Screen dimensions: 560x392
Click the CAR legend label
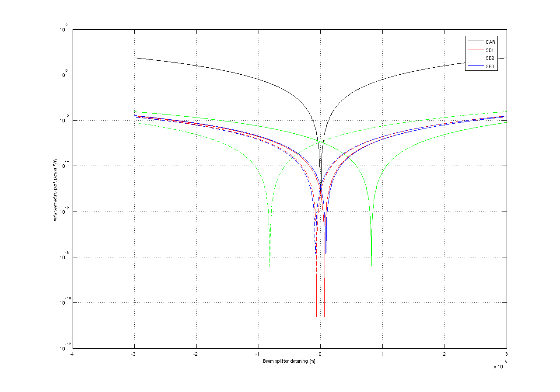click(x=490, y=42)
